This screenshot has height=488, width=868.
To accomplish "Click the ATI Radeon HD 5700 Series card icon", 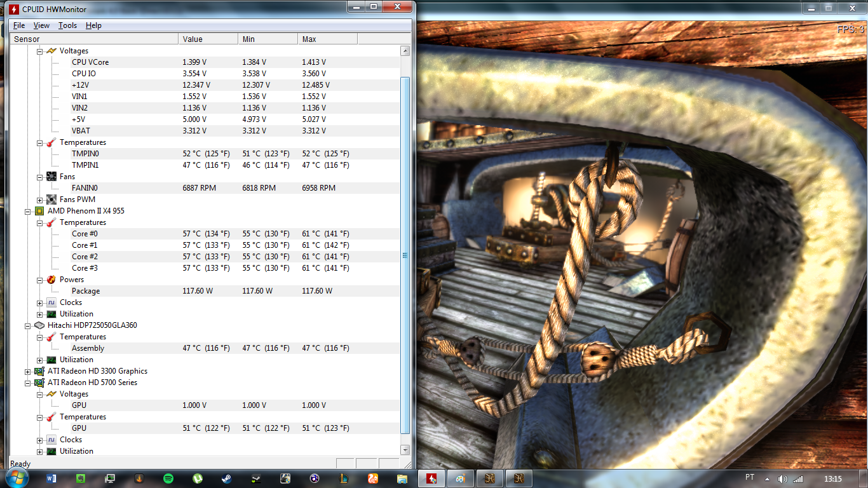I will 39,383.
